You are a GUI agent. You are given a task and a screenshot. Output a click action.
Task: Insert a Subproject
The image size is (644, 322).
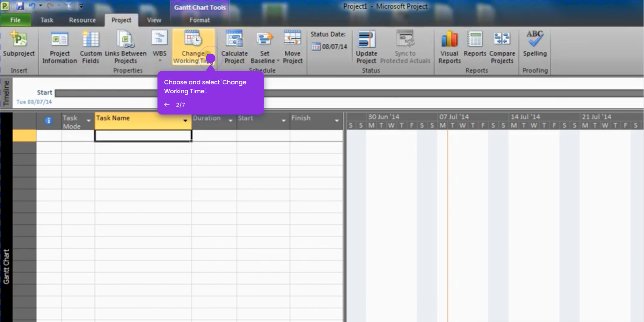tap(19, 44)
